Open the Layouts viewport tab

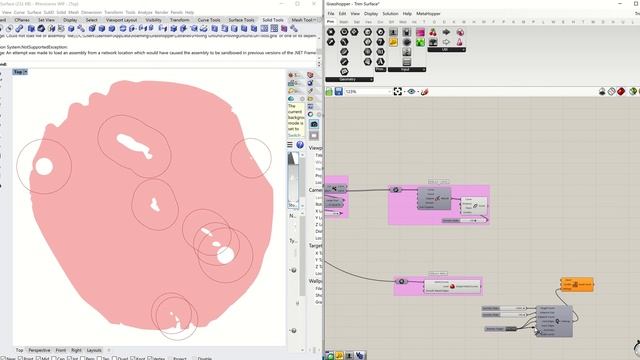coord(94,350)
